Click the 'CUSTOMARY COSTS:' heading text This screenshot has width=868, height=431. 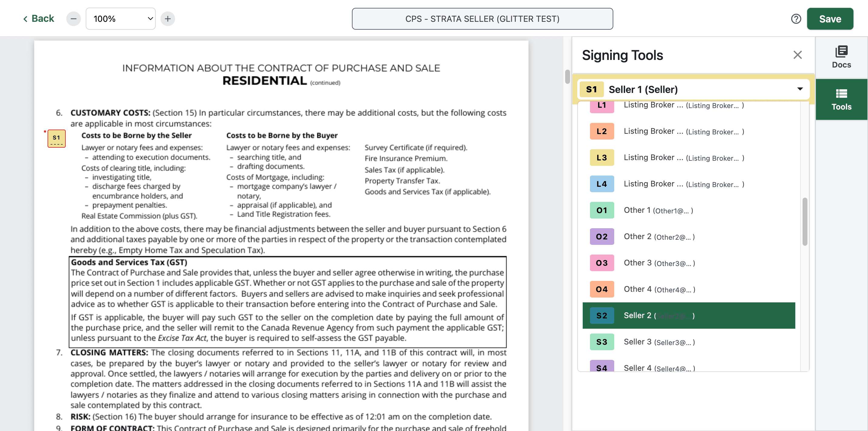(111, 113)
